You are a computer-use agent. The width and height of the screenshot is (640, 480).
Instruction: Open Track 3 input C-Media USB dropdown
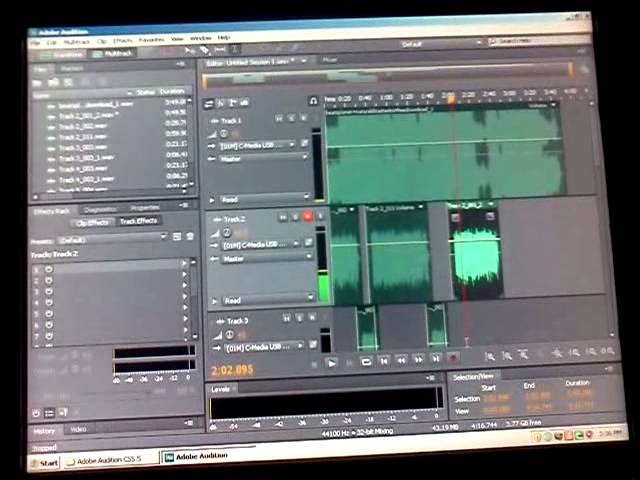[264, 347]
